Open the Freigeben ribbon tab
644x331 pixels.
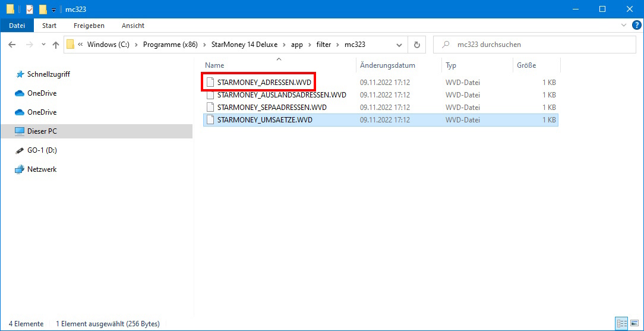[89, 26]
